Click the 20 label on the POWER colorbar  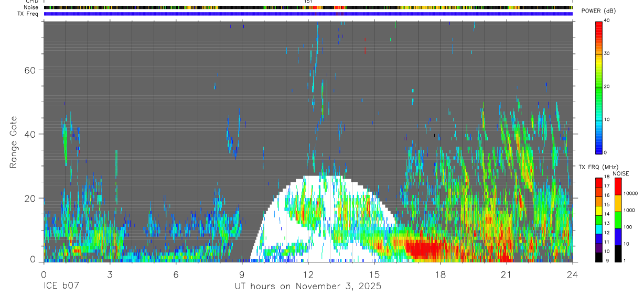point(606,86)
